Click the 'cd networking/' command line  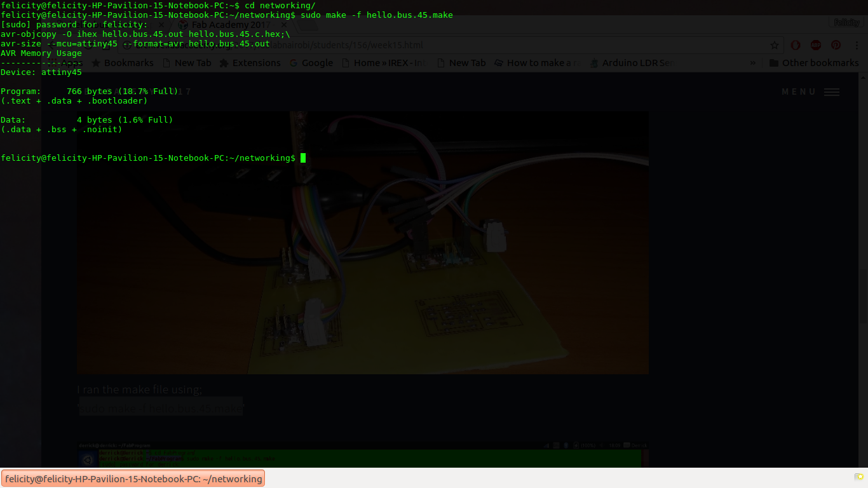point(280,6)
